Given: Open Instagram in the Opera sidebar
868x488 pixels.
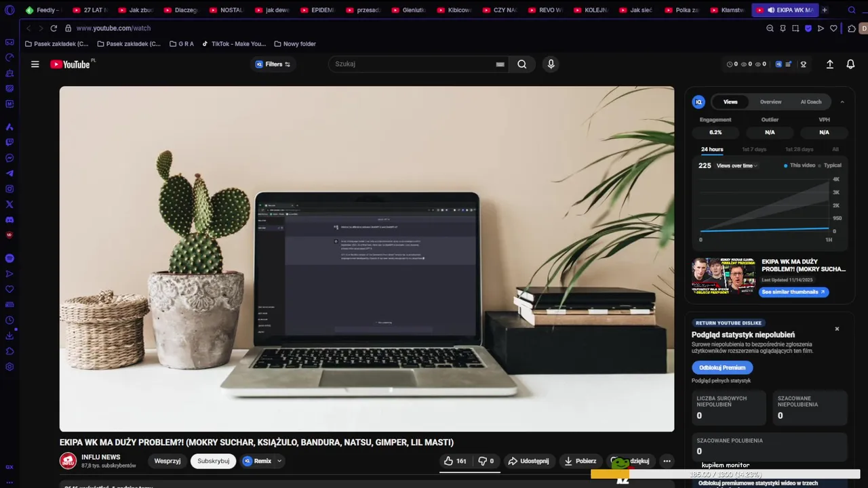Looking at the screenshot, I should point(9,189).
